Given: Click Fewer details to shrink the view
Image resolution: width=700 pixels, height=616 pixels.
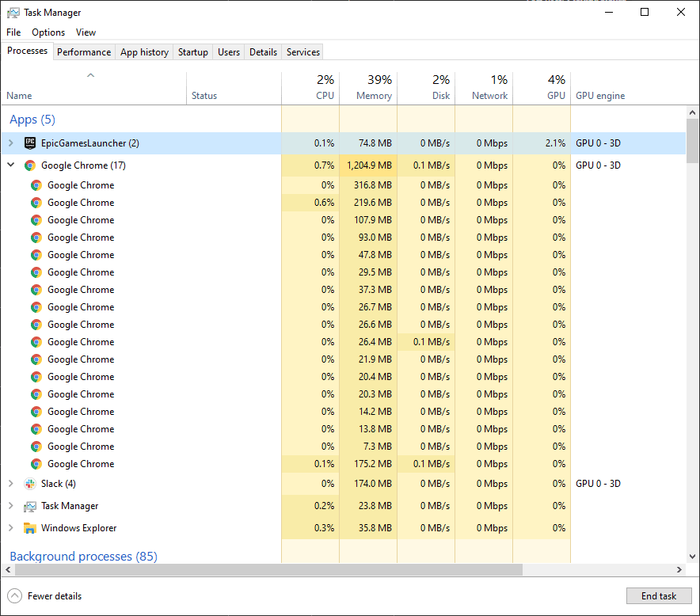Looking at the screenshot, I should pyautogui.click(x=55, y=596).
